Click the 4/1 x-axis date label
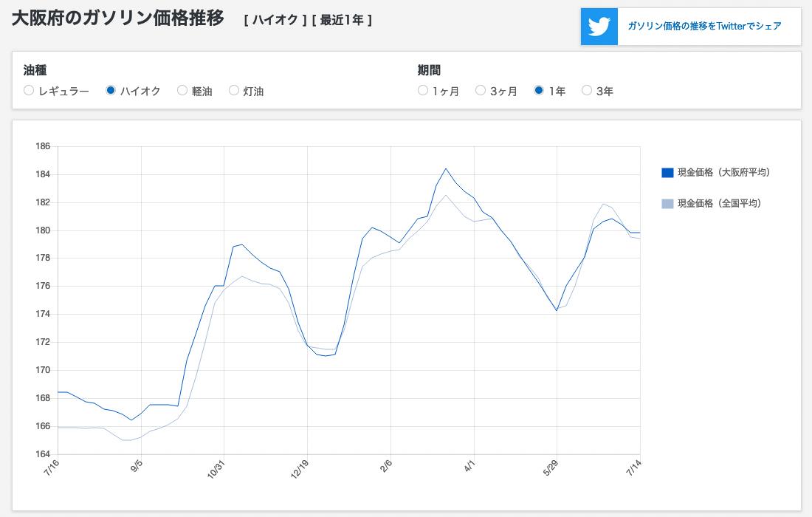The height and width of the screenshot is (517, 812). tap(469, 466)
